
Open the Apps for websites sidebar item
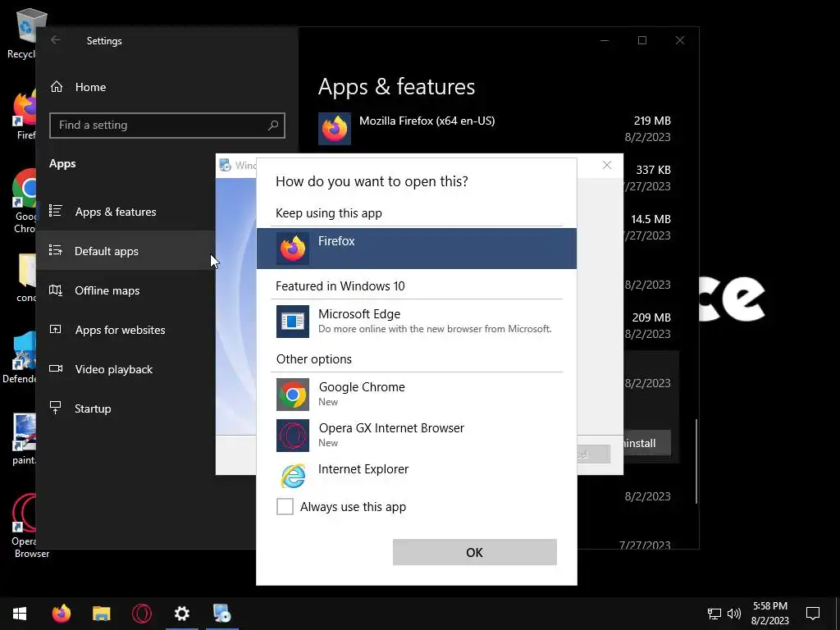(x=126, y=330)
